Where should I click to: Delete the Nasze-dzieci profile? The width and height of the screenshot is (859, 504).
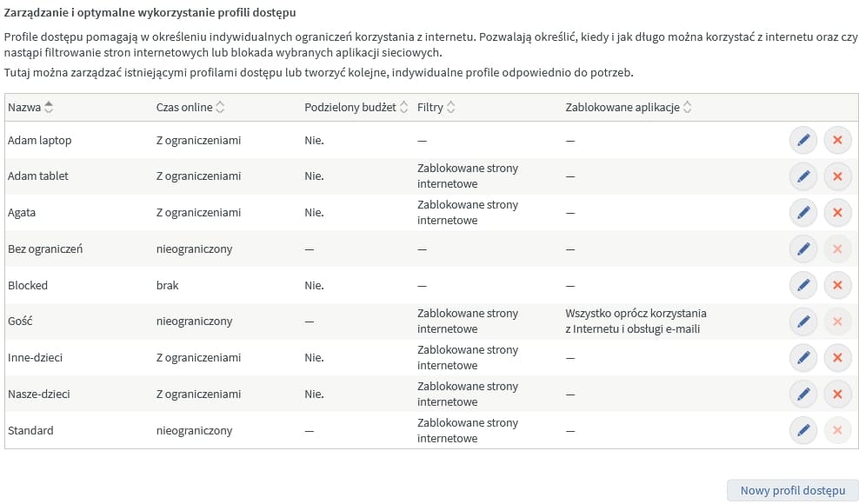coord(837,394)
